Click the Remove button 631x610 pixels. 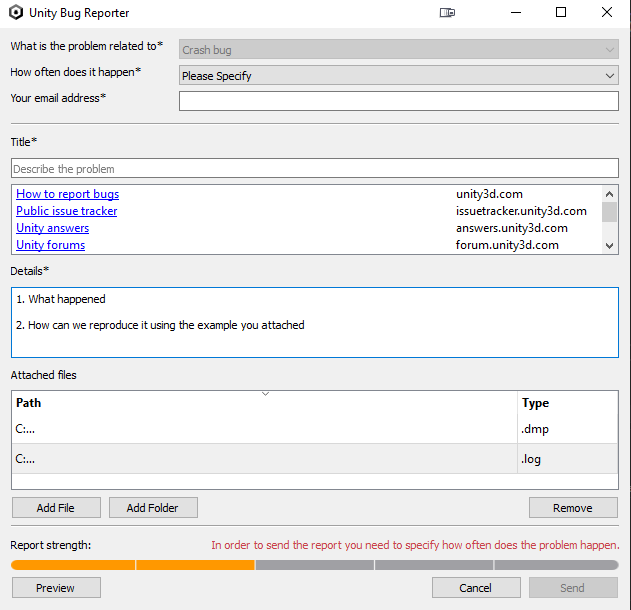(x=573, y=508)
